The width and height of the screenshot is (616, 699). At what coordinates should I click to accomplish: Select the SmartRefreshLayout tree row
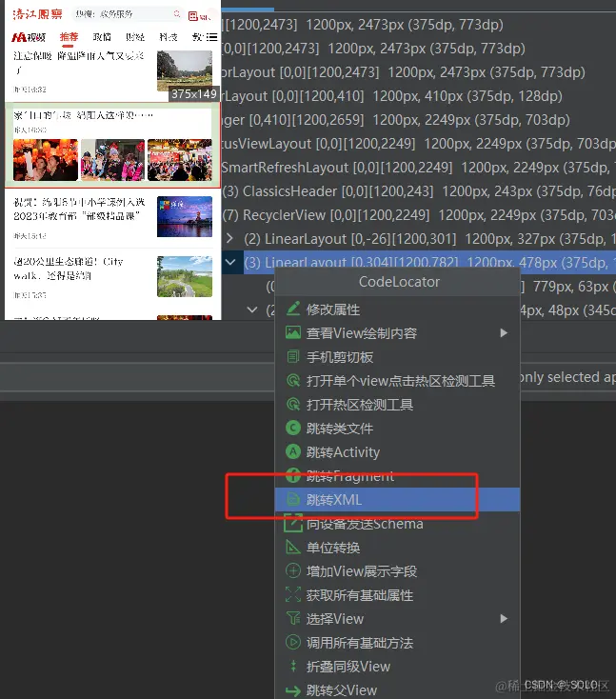pyautogui.click(x=419, y=168)
